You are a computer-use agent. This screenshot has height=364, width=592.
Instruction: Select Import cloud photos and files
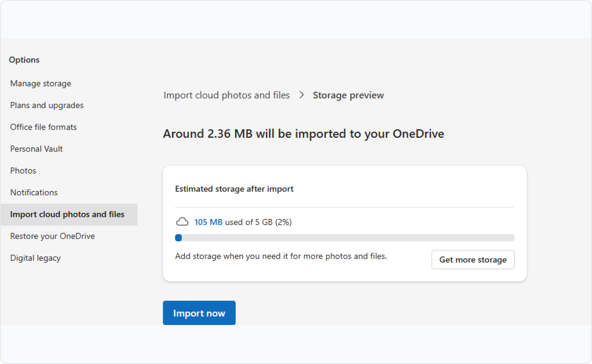(x=69, y=214)
